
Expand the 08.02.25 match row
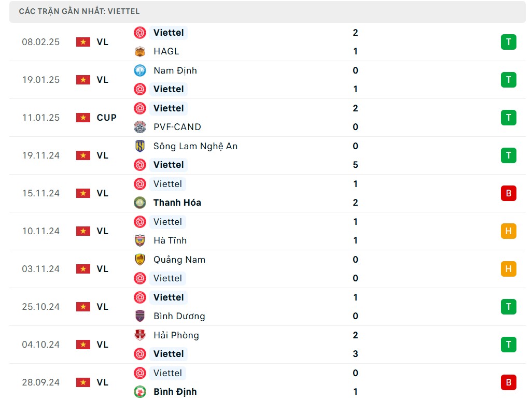coord(266,42)
